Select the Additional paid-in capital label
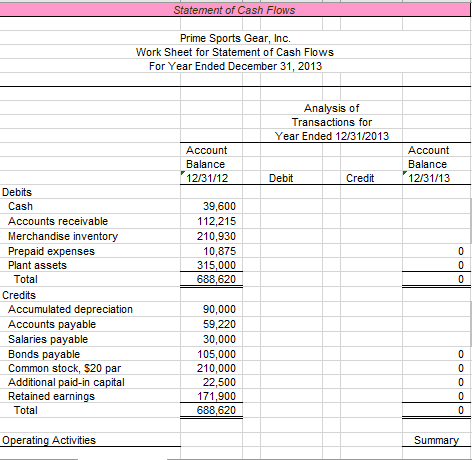472x460 pixels. [66, 382]
